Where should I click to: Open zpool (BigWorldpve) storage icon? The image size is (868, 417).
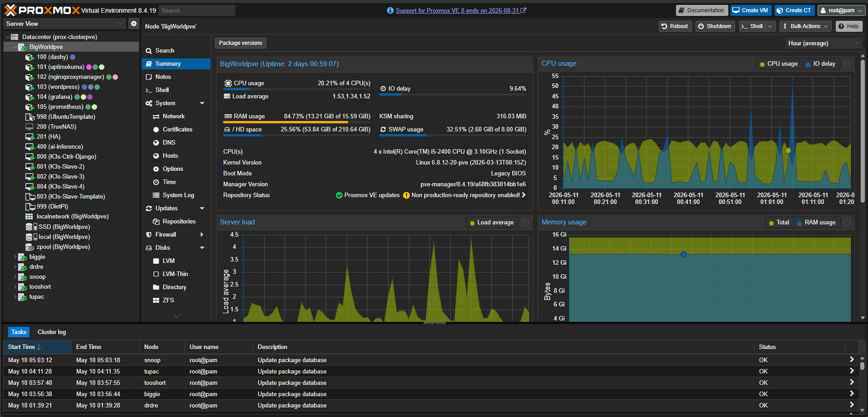coord(29,247)
